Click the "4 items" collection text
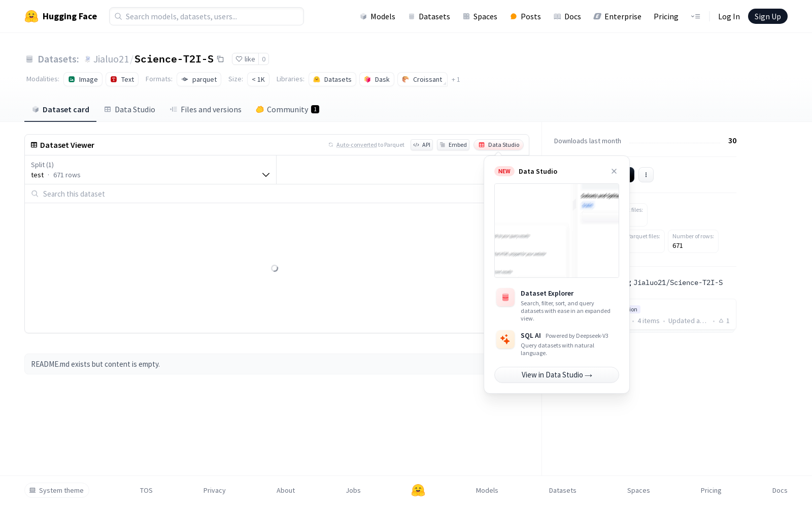Viewport: 812px width, 508px height. [x=649, y=321]
